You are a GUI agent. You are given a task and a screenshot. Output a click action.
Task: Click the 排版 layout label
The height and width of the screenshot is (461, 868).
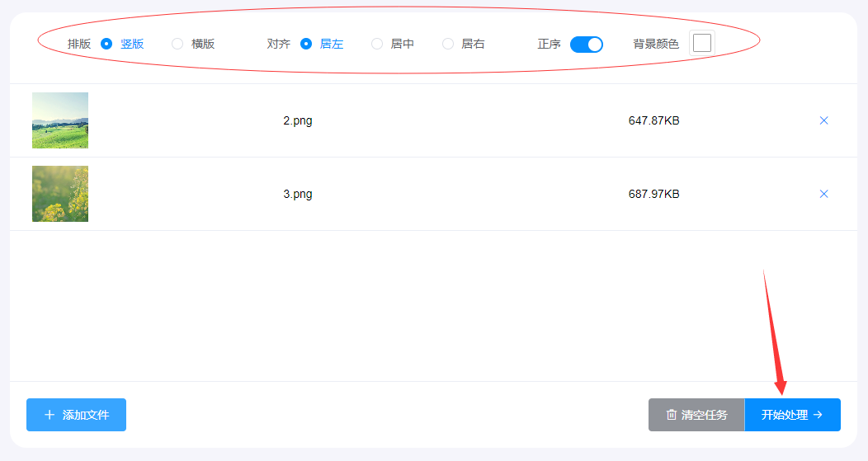point(79,44)
